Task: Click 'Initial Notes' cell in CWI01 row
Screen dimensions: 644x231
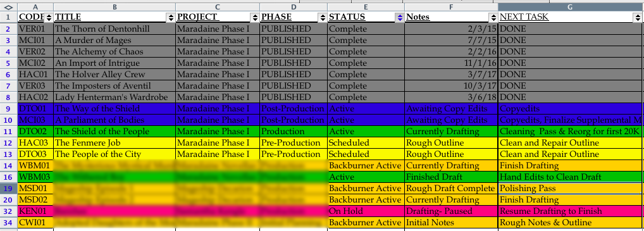Action: coord(452,222)
